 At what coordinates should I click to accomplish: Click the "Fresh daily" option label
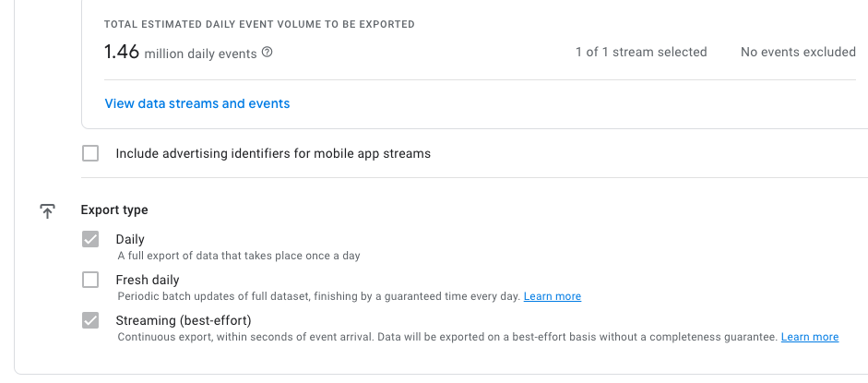point(148,280)
